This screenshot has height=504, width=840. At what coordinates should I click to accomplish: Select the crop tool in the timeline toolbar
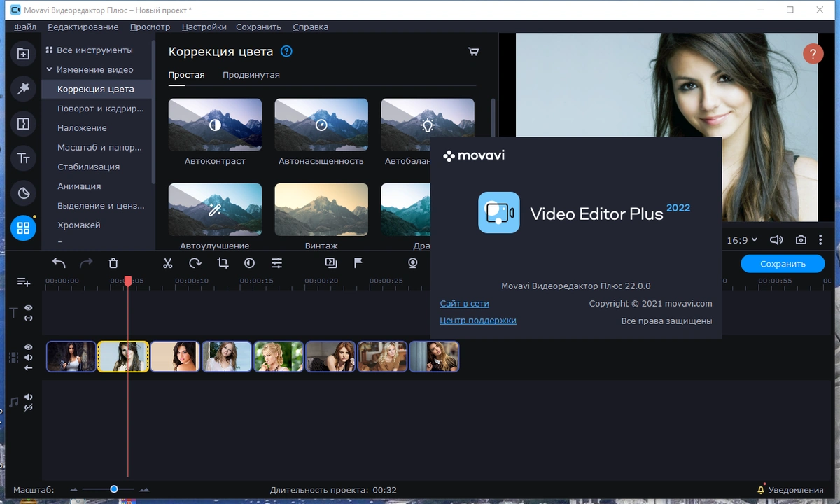pyautogui.click(x=223, y=263)
